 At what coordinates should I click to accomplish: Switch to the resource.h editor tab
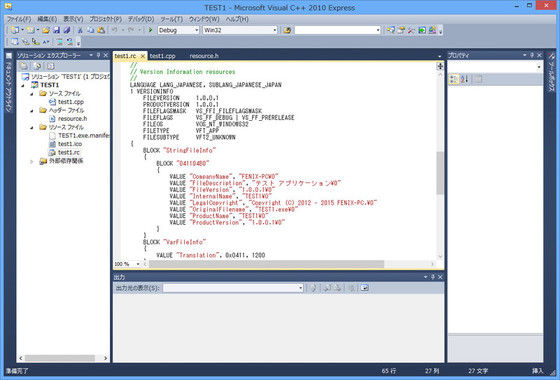[204, 56]
